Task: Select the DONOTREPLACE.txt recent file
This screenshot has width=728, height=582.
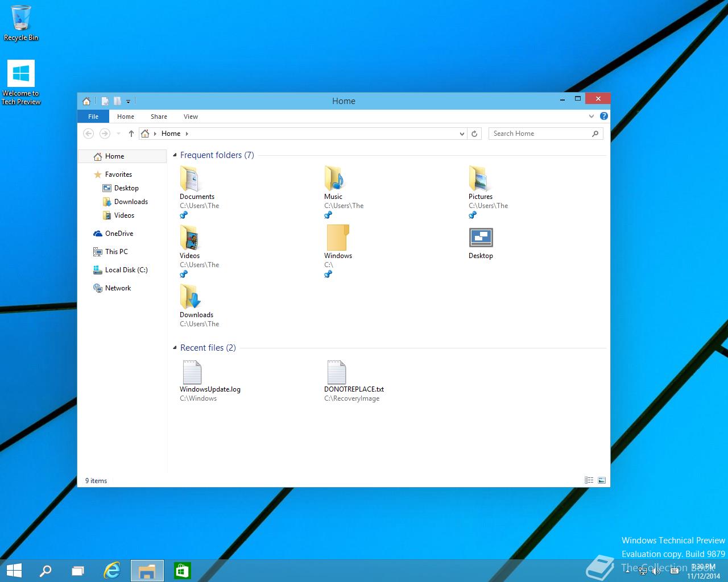Action: point(354,381)
